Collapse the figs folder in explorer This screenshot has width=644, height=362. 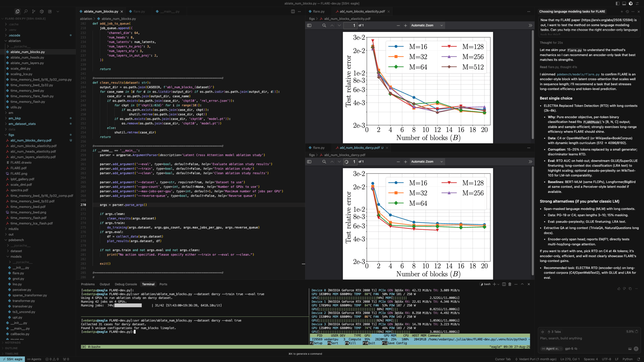(11, 135)
